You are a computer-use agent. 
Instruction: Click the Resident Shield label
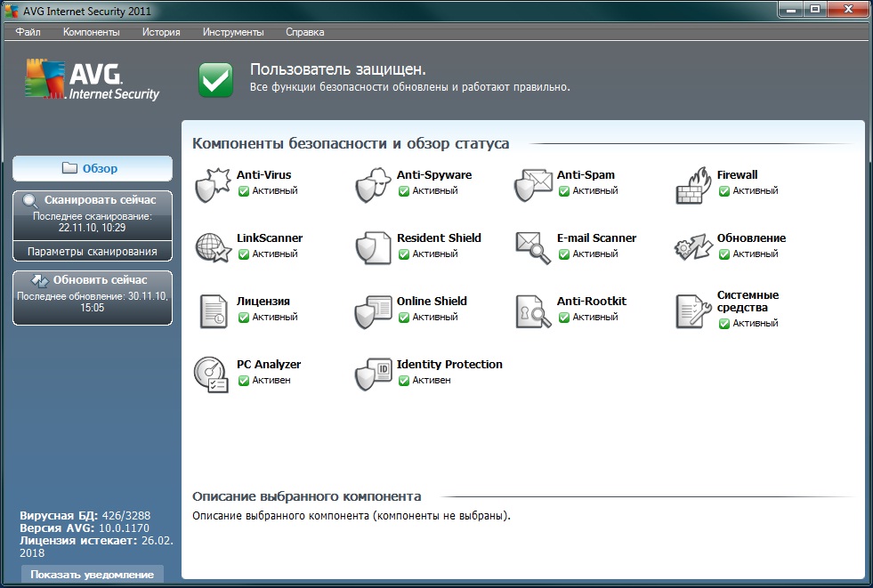[x=439, y=238]
